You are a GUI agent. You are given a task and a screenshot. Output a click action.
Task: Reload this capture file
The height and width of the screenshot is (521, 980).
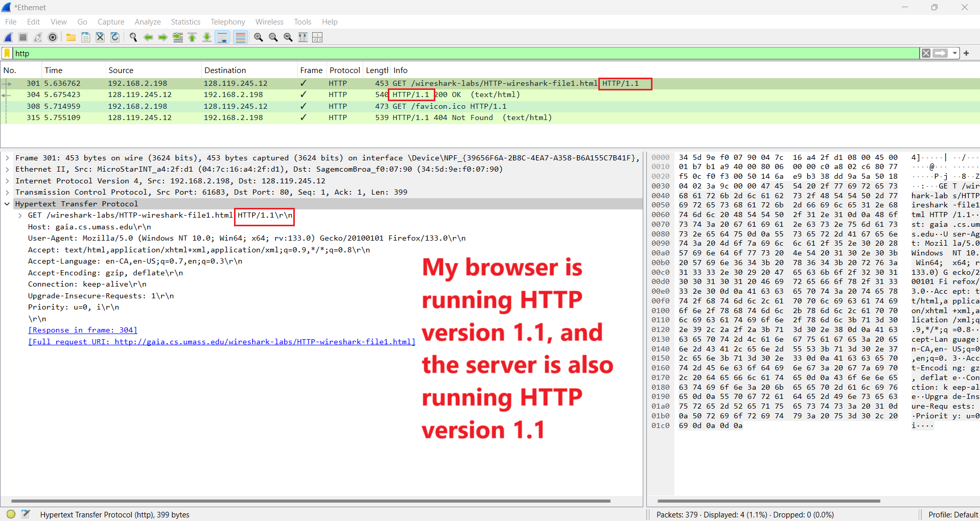pos(115,37)
